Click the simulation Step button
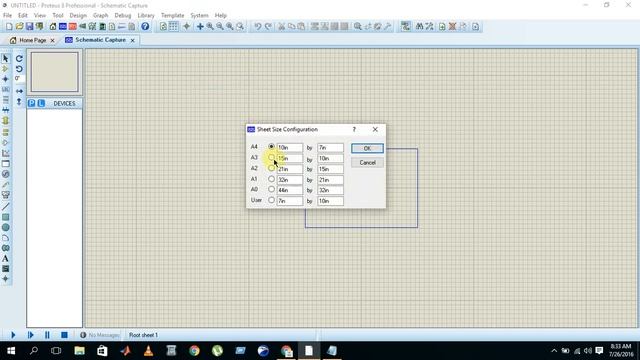This screenshot has width=640, height=360. [30, 335]
